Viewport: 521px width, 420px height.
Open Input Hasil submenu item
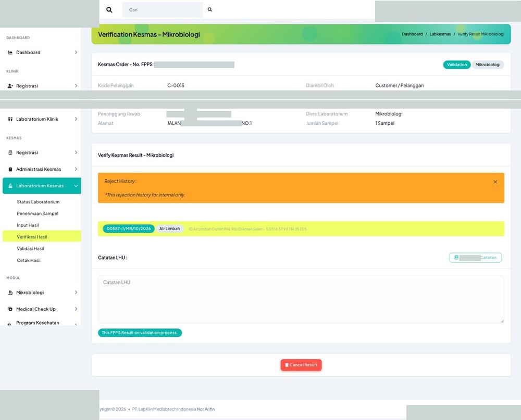28,225
